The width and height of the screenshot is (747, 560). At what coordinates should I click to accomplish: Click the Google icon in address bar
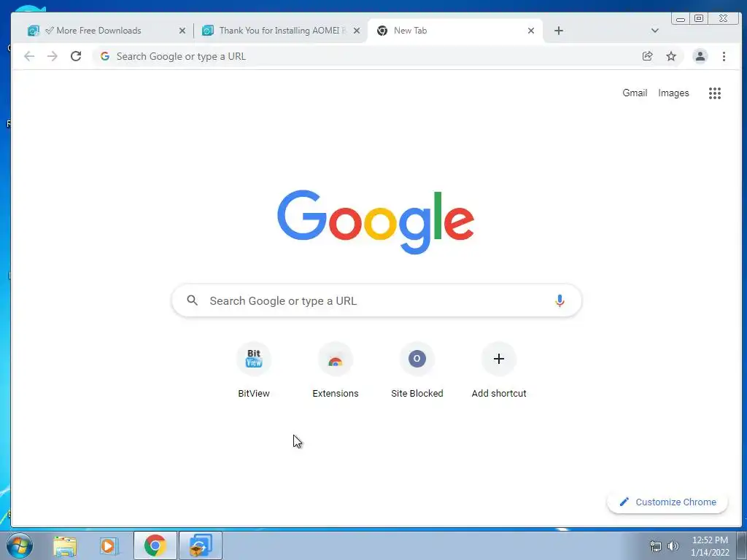(105, 56)
